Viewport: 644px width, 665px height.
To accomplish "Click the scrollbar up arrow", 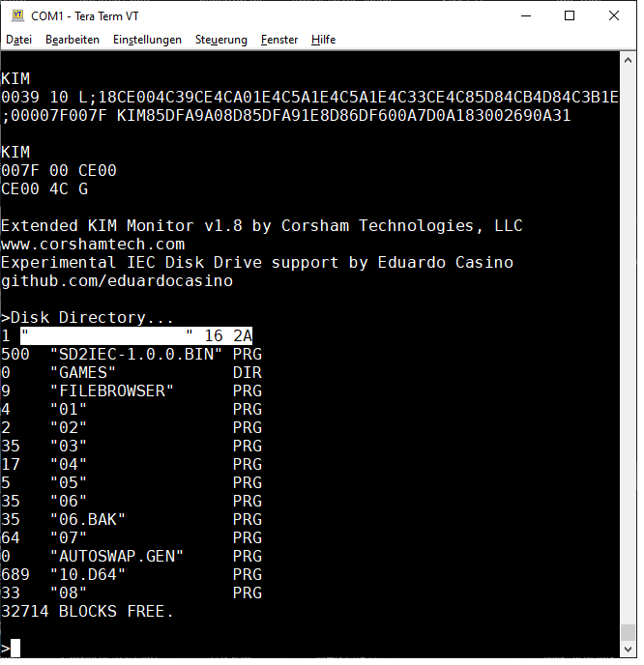I will tap(629, 58).
